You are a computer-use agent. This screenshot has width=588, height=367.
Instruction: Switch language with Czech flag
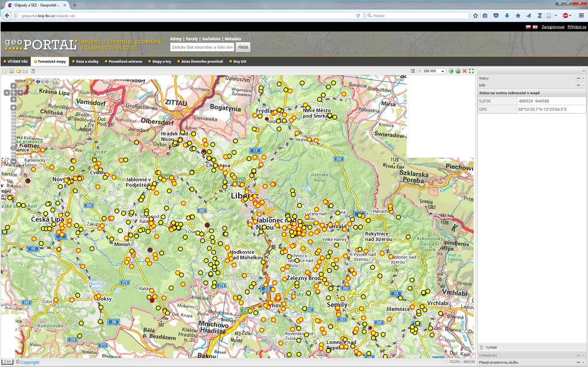click(x=528, y=27)
